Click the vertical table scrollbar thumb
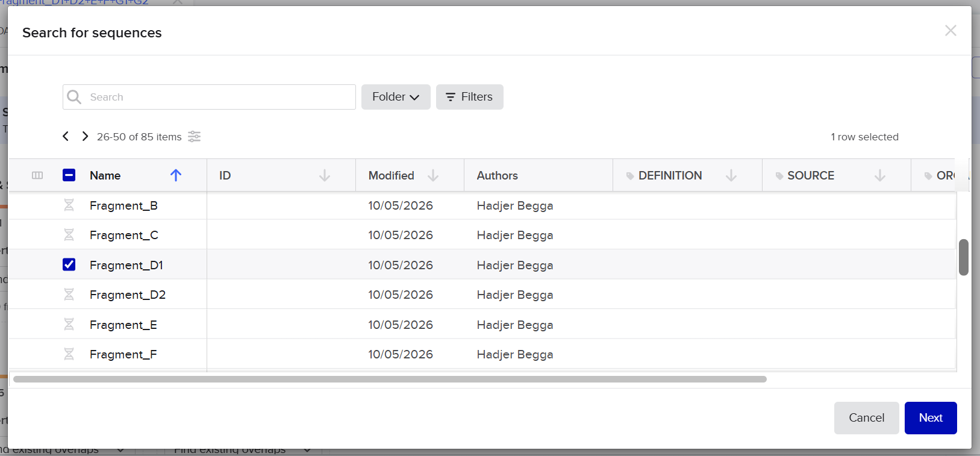 [964, 257]
